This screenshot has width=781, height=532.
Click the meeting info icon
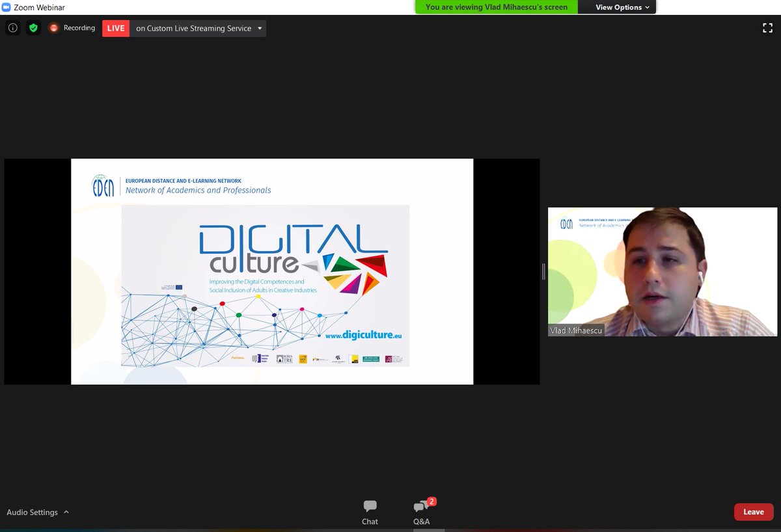tap(12, 28)
